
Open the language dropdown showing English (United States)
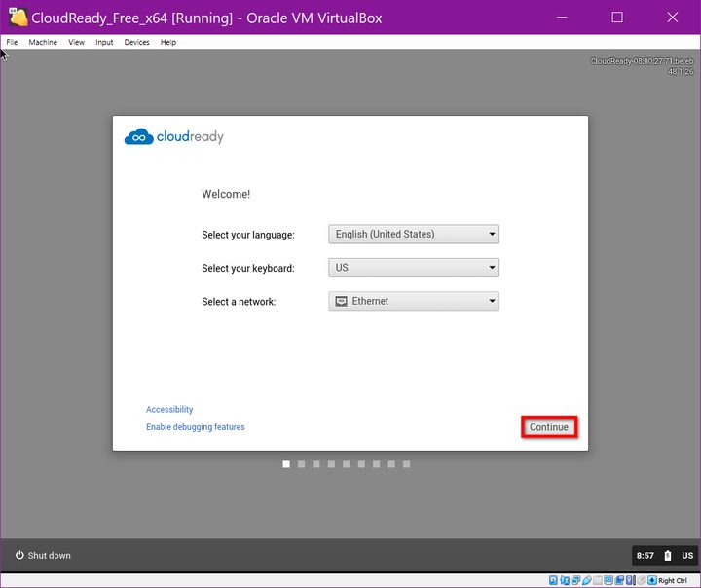414,234
